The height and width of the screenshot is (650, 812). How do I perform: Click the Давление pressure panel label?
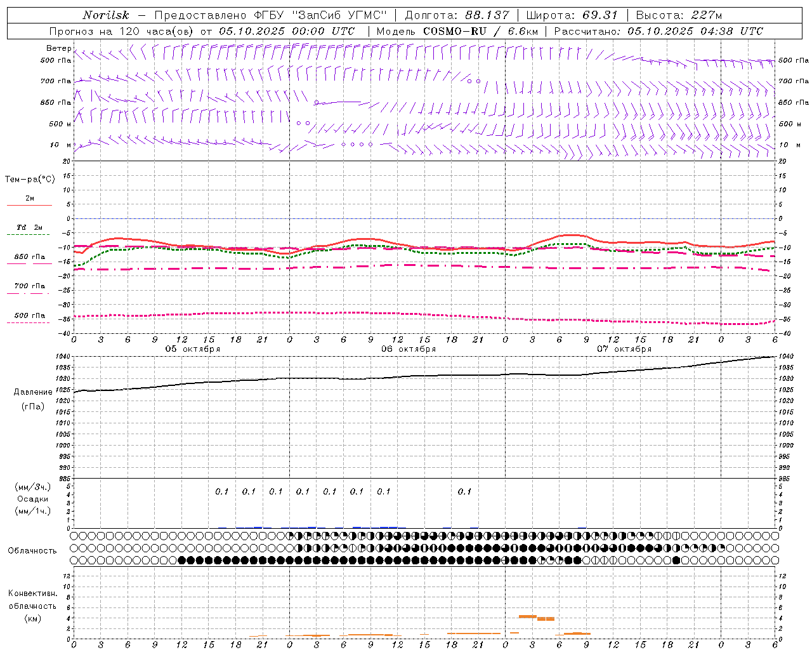click(32, 392)
